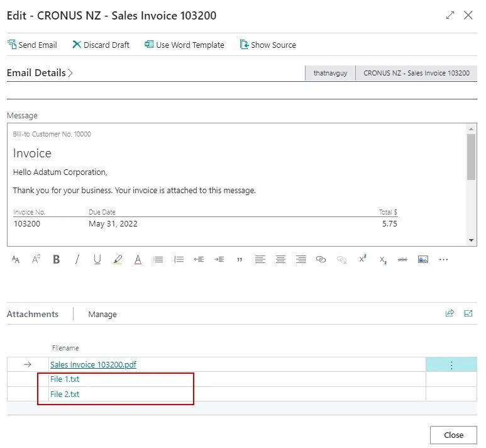Viewport: 486px width, 448px height.
Task: Open font color picker icon
Action: click(138, 259)
